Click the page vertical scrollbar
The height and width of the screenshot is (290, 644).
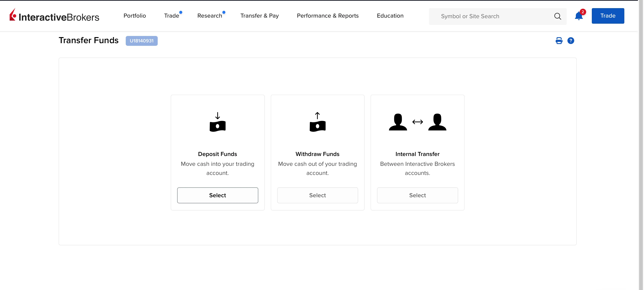[x=641, y=145]
